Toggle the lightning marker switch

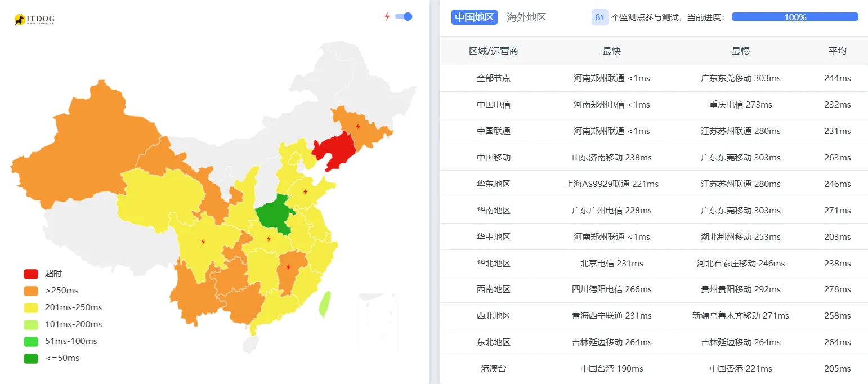coord(404,16)
